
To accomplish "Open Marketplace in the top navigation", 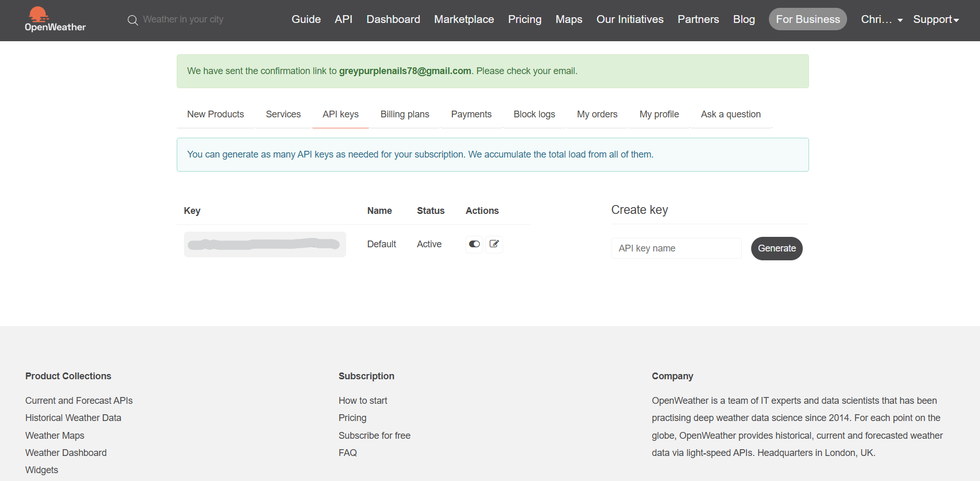I will (464, 19).
